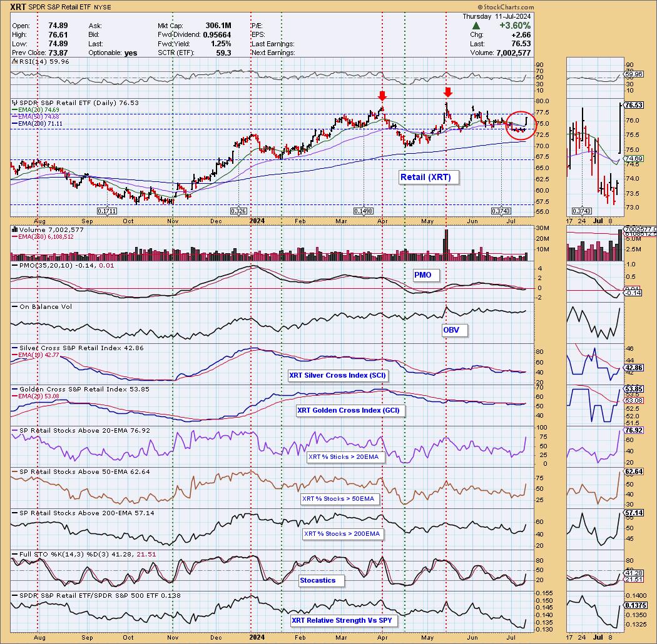This screenshot has width=657, height=644.
Task: Select the Open value 74.89
Action: pyautogui.click(x=58, y=26)
